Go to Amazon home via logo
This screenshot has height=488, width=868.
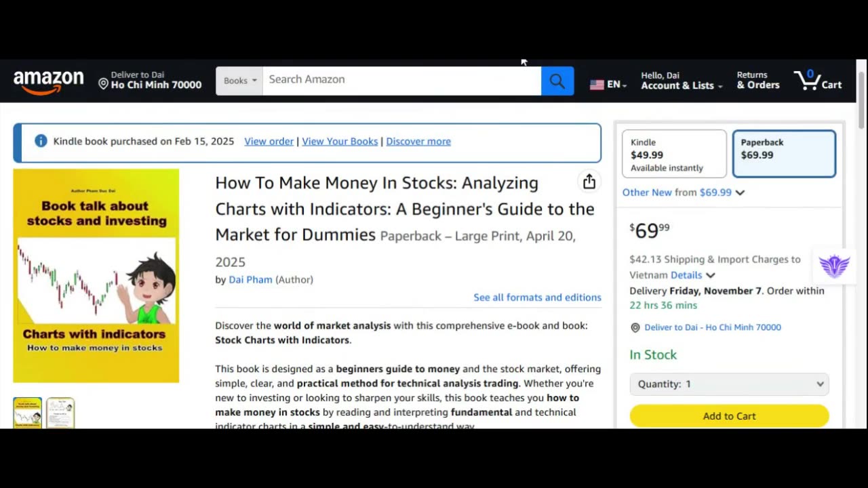tap(49, 81)
